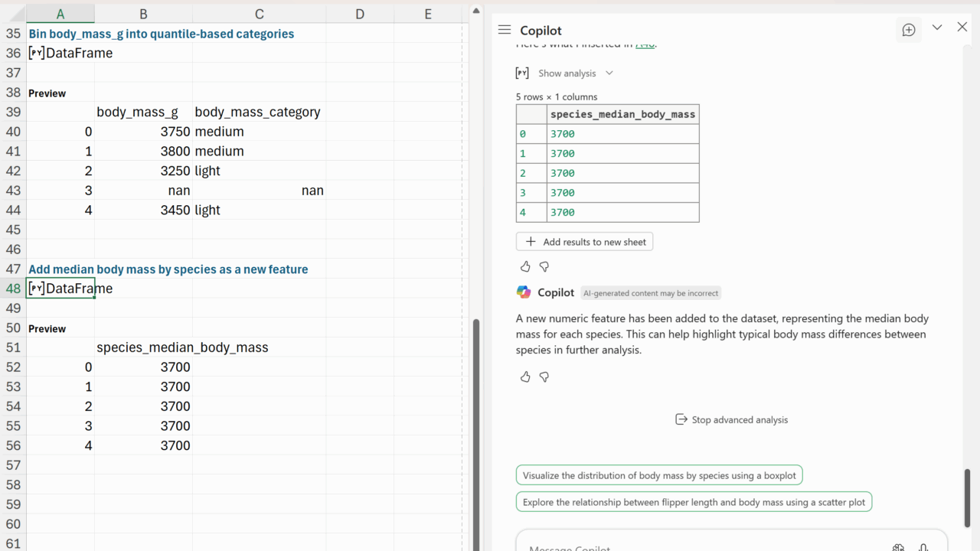This screenshot has width=980, height=551.
Task: Choose the boxplot visualization suggestion
Action: [x=659, y=475]
